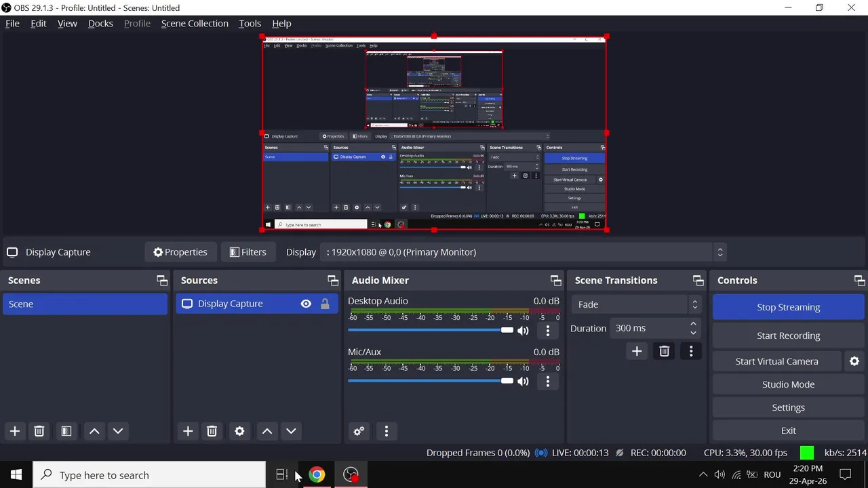Image resolution: width=868 pixels, height=488 pixels.
Task: Open Desktop Audio options three dots
Action: (x=548, y=331)
